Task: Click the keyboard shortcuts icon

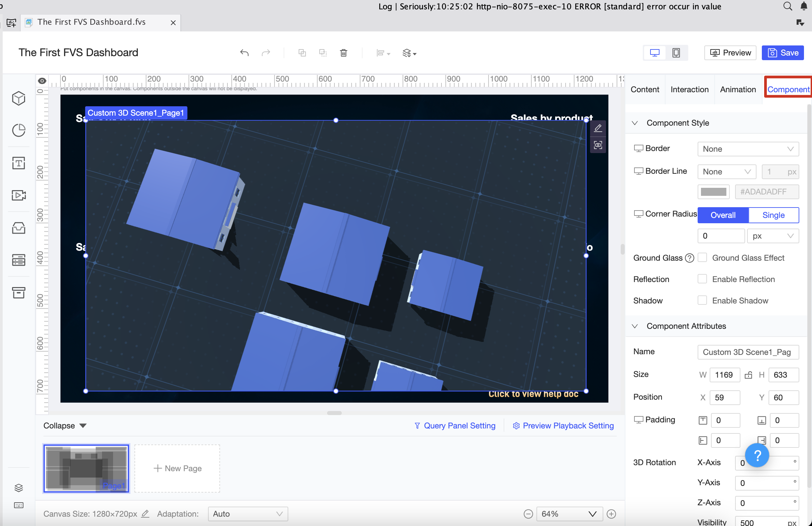Action: (19, 505)
